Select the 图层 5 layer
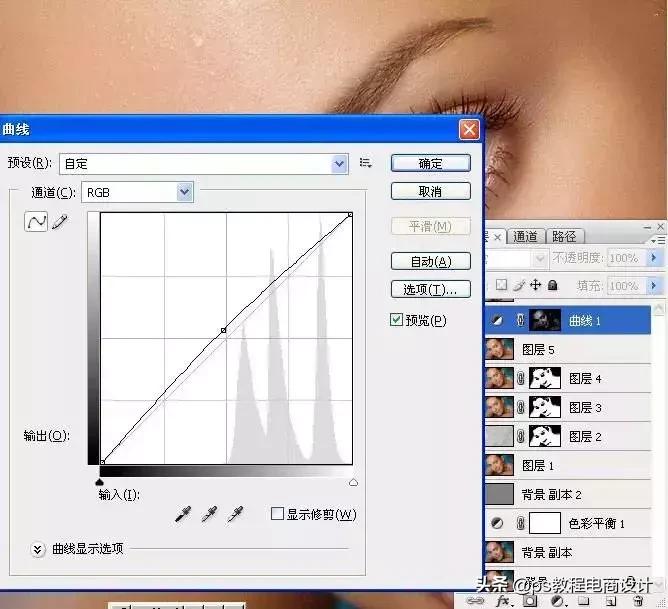Image resolution: width=668 pixels, height=609 pixels. [568, 350]
